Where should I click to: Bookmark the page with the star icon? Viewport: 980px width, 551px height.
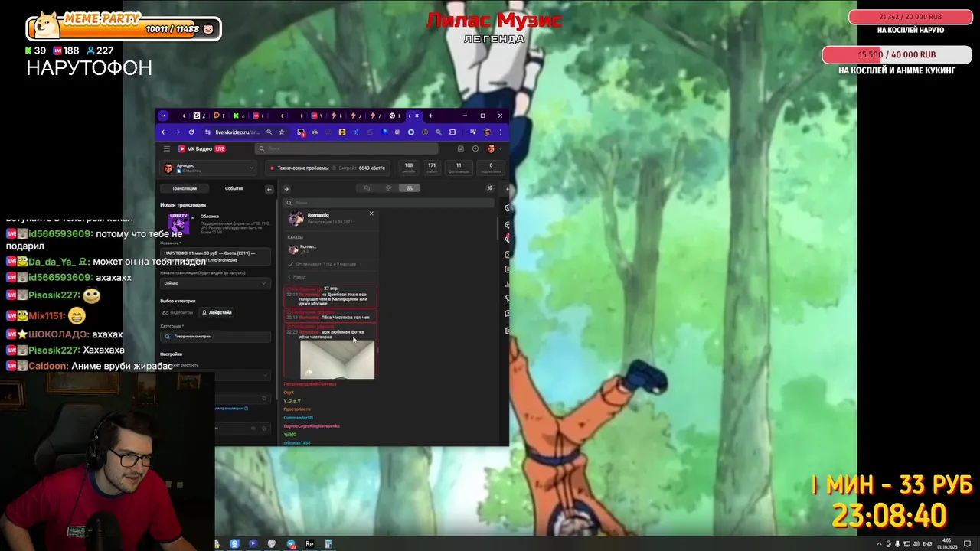click(282, 132)
